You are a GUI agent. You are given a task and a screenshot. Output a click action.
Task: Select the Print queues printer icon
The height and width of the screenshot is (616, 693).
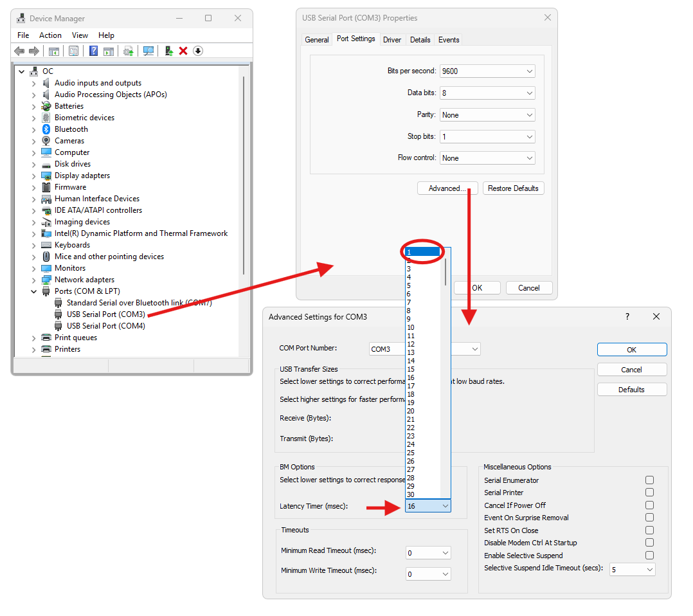click(x=46, y=338)
